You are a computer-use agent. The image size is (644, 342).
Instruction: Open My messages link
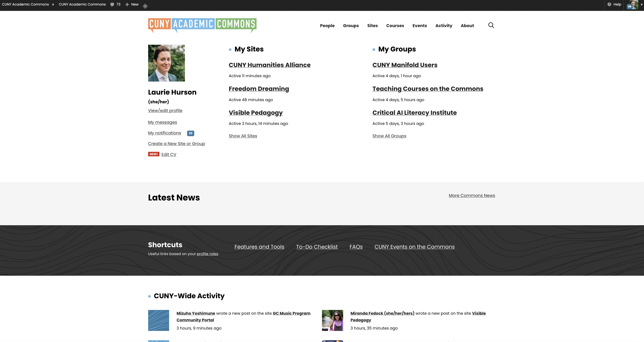163,122
